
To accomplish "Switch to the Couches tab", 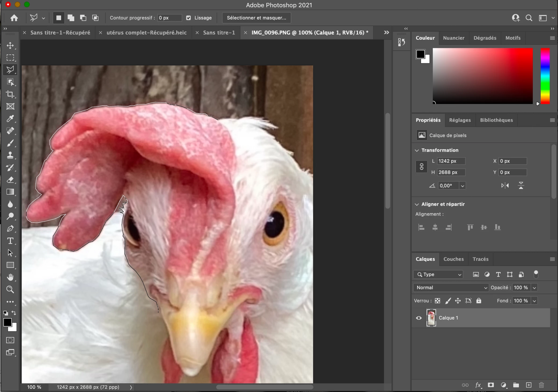I will pyautogui.click(x=453, y=259).
